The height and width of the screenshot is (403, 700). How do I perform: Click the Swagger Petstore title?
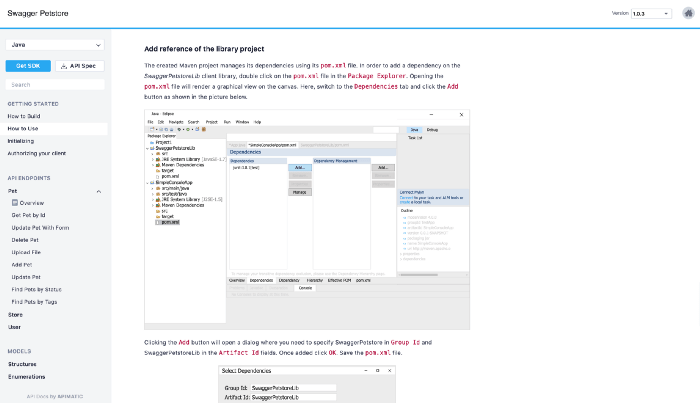(38, 13)
